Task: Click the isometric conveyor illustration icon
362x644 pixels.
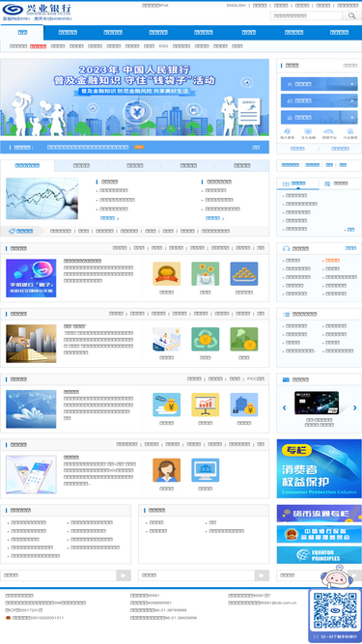Action: (166, 339)
